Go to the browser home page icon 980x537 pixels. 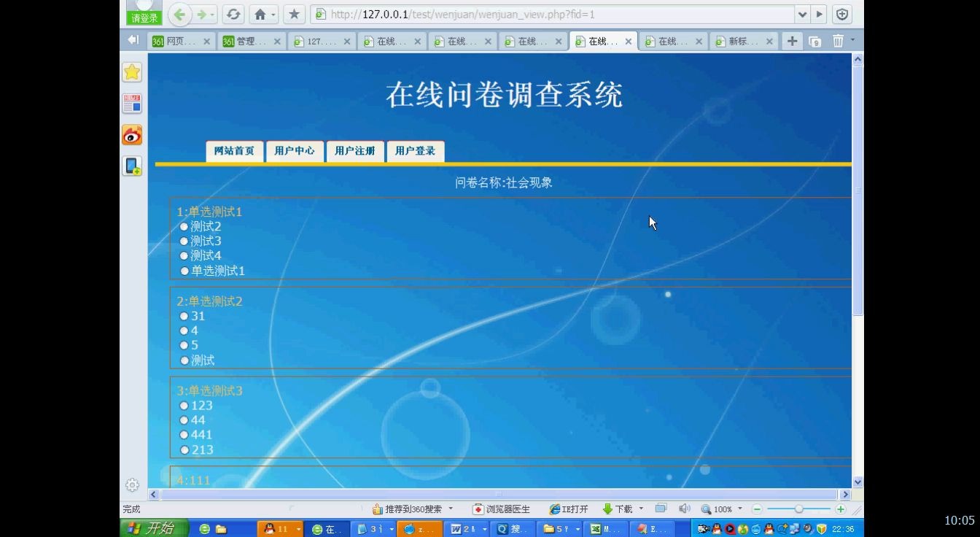[x=260, y=15]
